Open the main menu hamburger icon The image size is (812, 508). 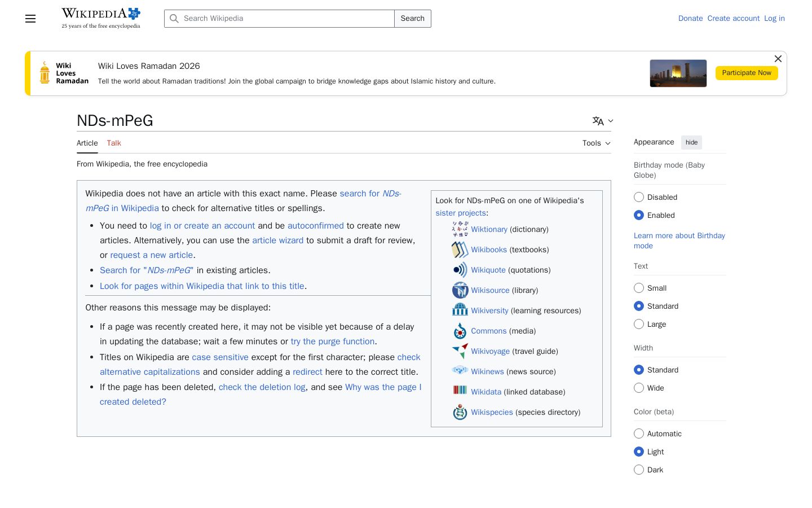(30, 19)
